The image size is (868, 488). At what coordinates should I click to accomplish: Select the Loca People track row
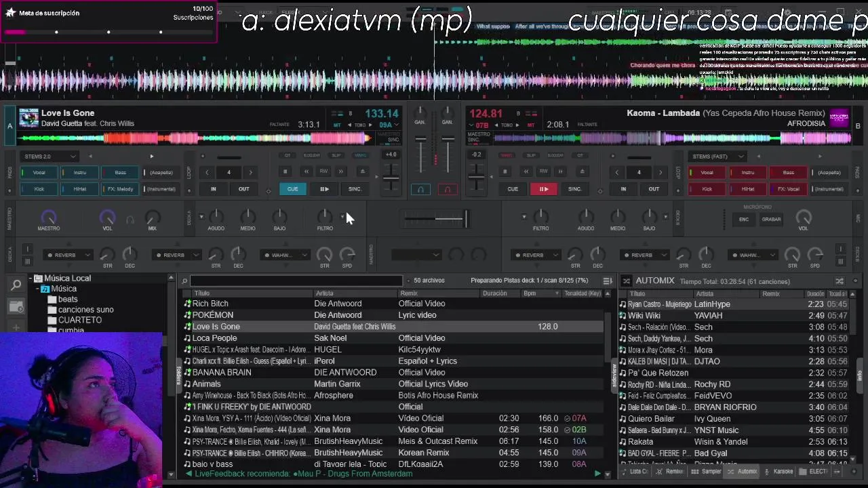pyautogui.click(x=392, y=338)
